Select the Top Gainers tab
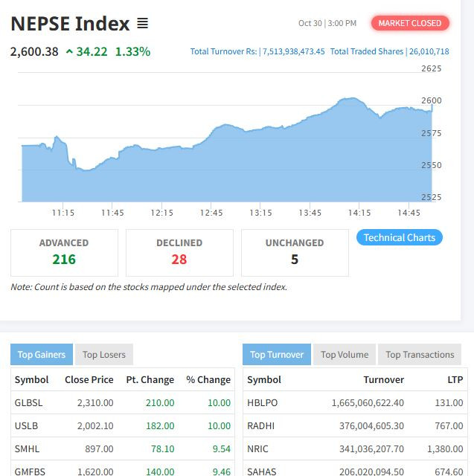The width and height of the screenshot is (474, 476). pyautogui.click(x=42, y=355)
